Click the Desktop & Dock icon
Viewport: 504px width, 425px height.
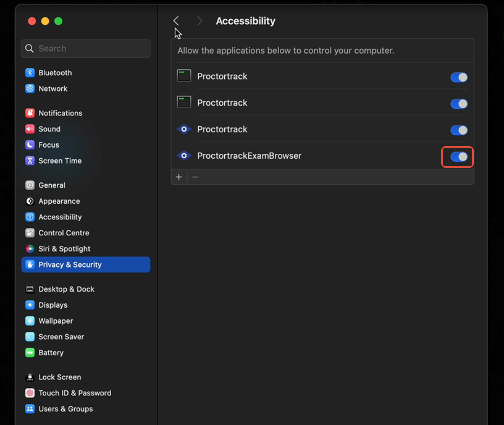click(x=30, y=289)
